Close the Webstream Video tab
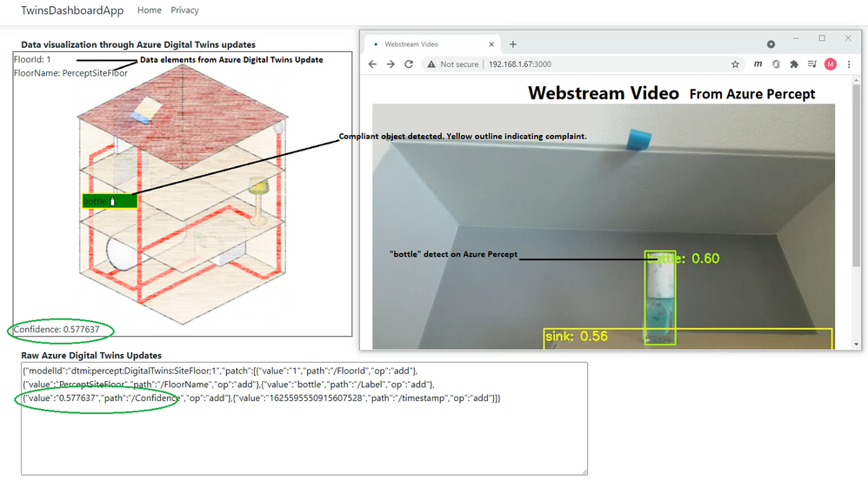Image resolution: width=868 pixels, height=489 pixels. click(491, 44)
